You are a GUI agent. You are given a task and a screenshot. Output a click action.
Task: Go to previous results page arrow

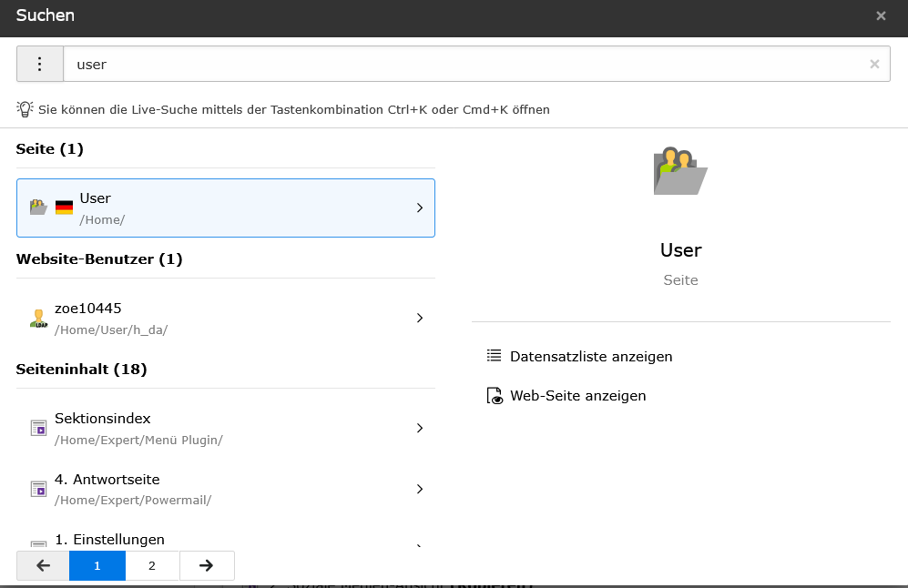pyautogui.click(x=43, y=565)
